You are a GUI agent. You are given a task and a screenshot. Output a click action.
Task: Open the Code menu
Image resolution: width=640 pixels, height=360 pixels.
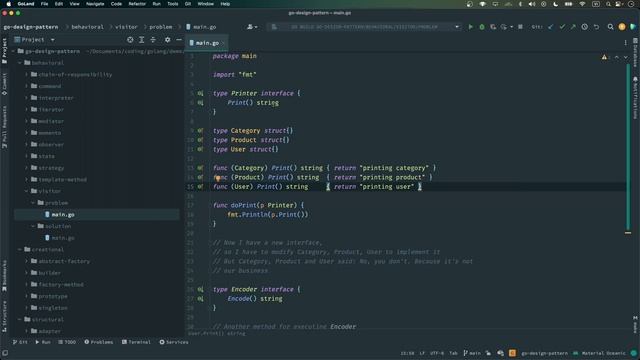116,4
